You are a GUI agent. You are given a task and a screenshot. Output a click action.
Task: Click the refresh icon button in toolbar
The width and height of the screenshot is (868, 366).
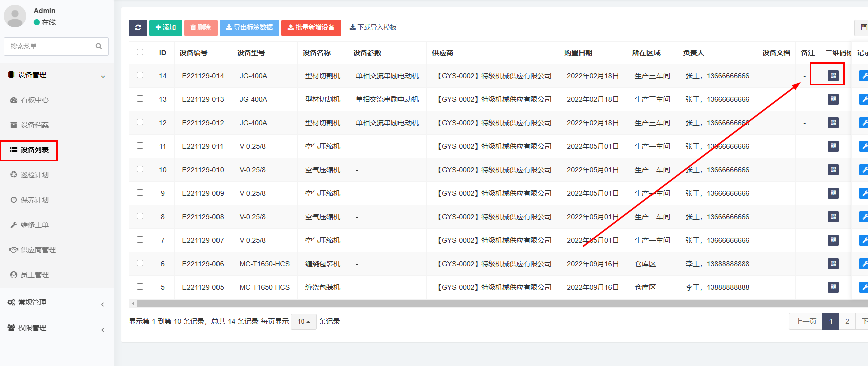tap(138, 28)
